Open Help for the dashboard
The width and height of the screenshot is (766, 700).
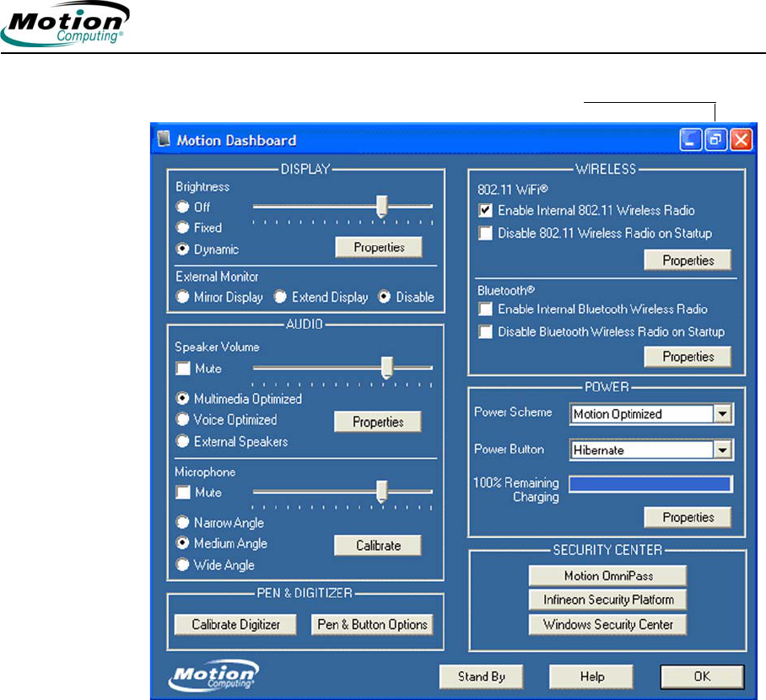tap(591, 676)
